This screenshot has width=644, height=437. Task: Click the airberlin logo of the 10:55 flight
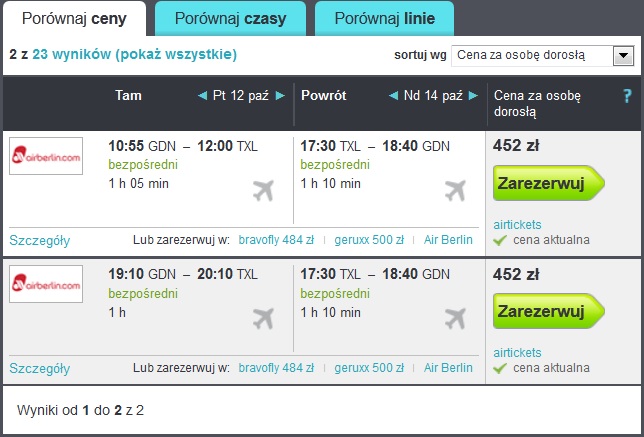46,156
